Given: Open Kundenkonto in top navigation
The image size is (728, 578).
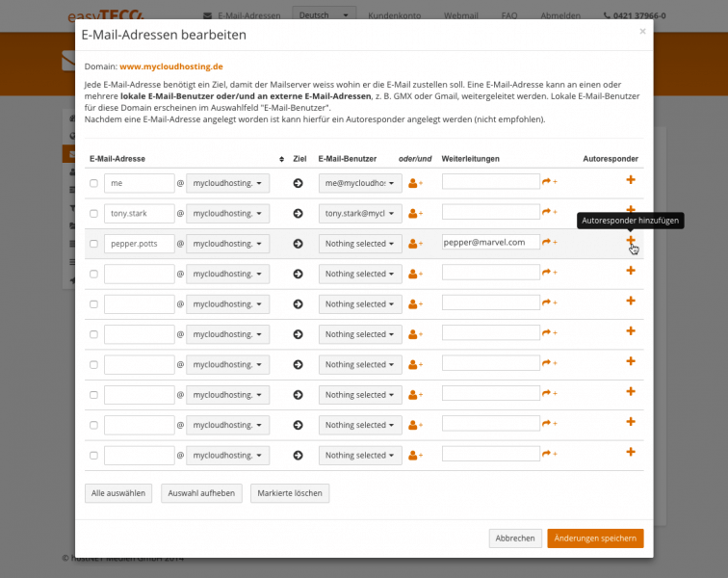Looking at the screenshot, I should (395, 15).
